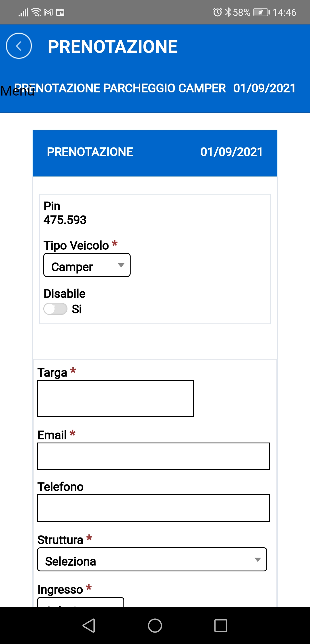Tap the Telefono input box
310x644 pixels.
(x=153, y=508)
